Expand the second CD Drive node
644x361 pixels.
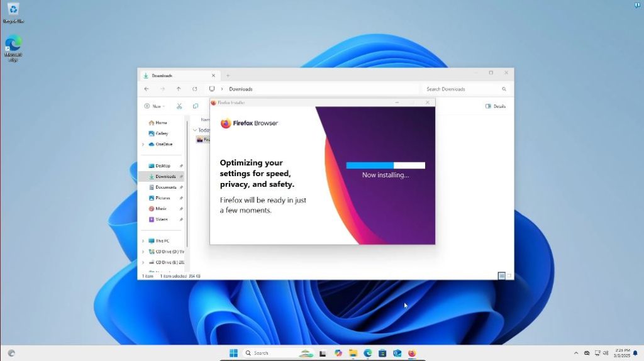(143, 262)
